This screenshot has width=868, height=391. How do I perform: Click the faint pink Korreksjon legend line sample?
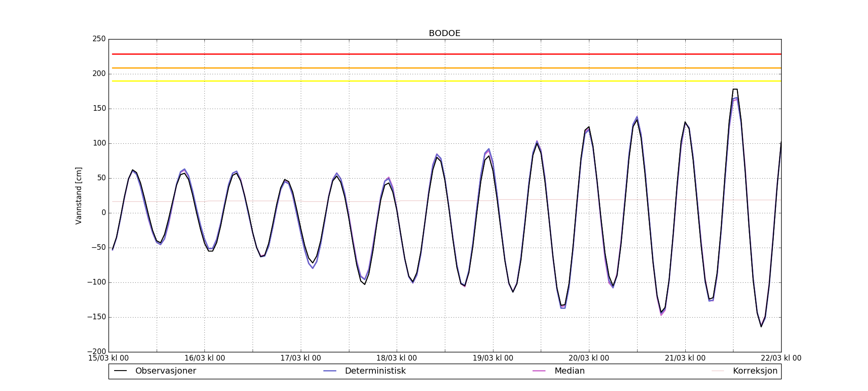click(x=718, y=371)
